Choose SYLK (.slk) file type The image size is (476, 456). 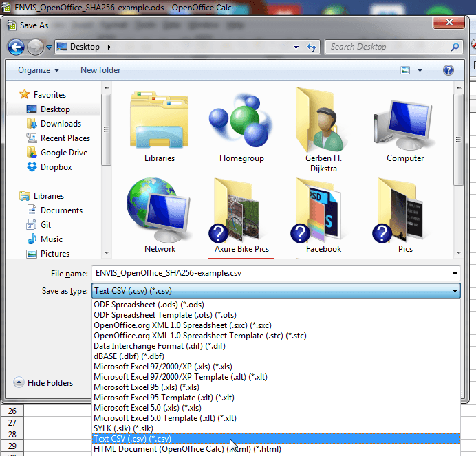pos(276,428)
